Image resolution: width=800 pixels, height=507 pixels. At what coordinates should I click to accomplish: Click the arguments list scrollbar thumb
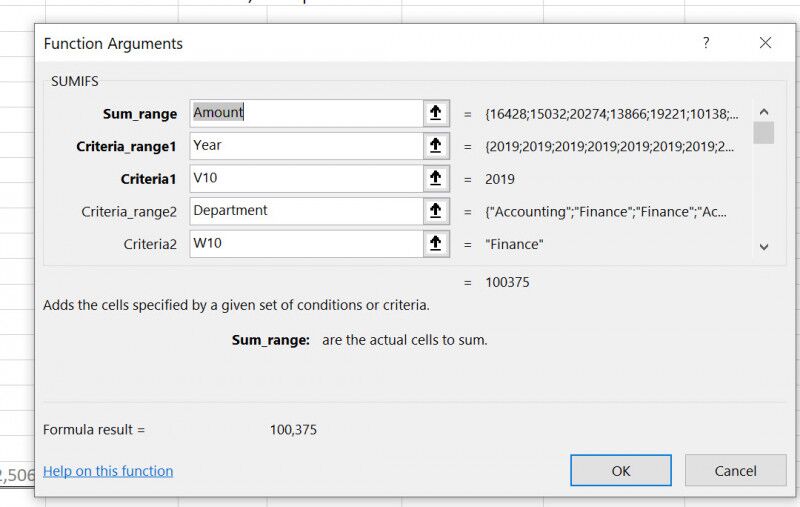[764, 133]
